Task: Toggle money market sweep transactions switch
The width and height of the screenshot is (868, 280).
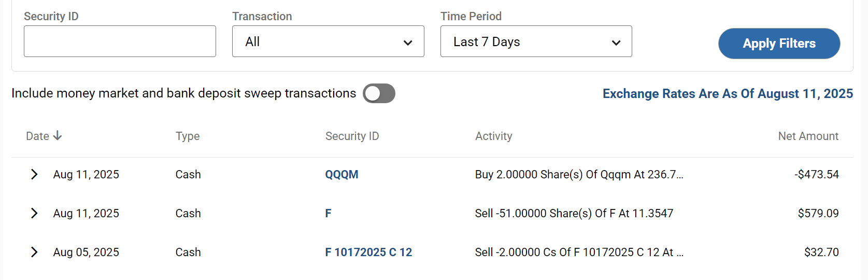Action: point(379,93)
